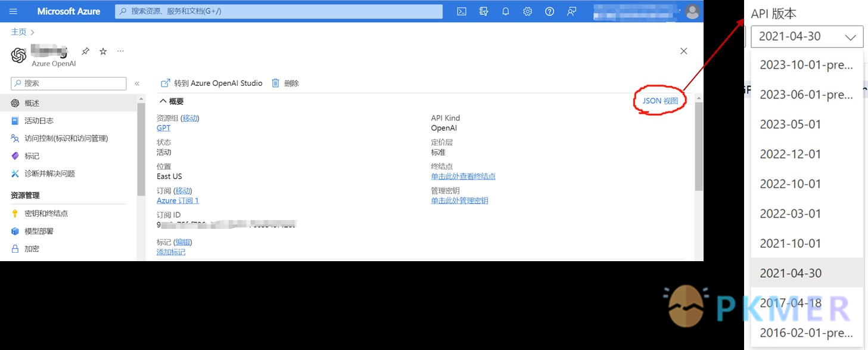Click the 活动日志 sidebar icon
Screen dimensions: 868x350
(15, 120)
